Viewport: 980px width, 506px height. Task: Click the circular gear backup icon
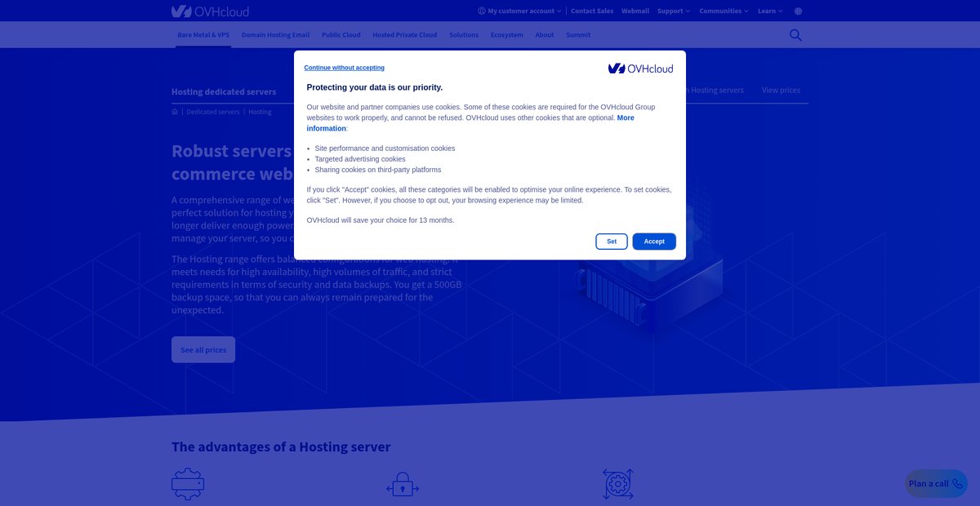(617, 484)
